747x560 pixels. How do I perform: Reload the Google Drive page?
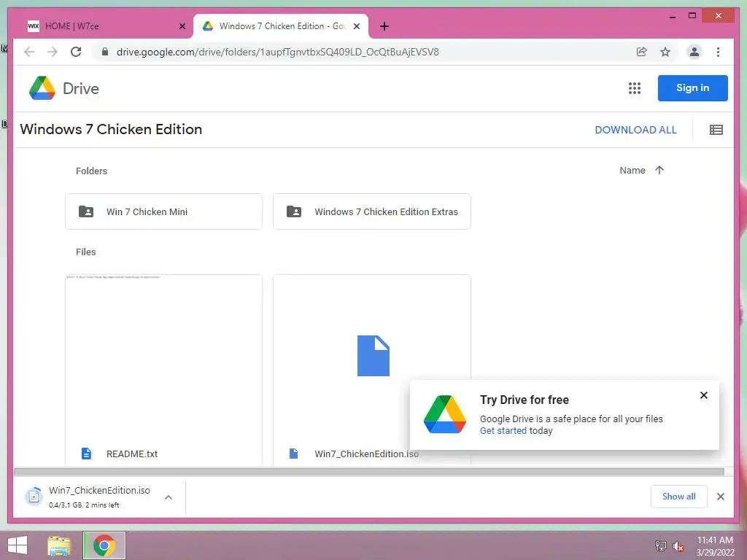pyautogui.click(x=76, y=52)
